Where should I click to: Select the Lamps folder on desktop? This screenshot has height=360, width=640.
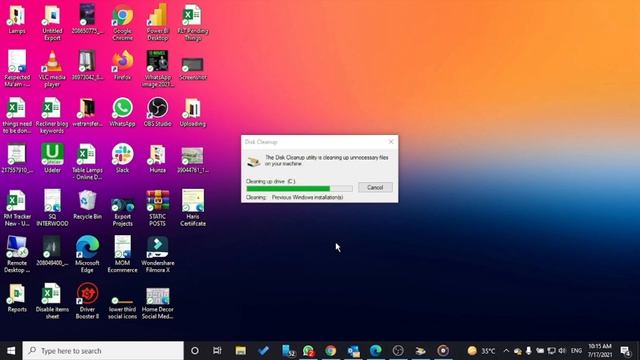17,20
